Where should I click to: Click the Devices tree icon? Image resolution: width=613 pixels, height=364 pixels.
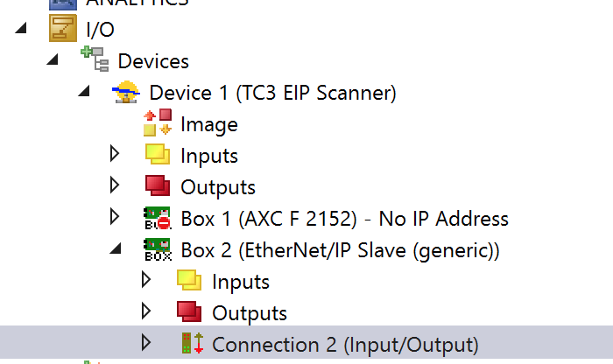tap(95, 59)
